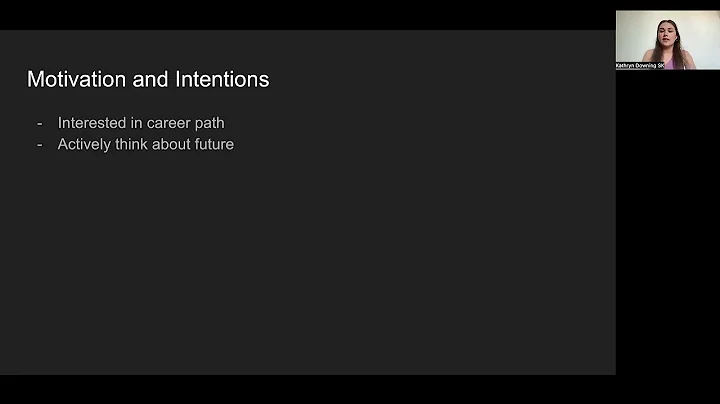Click the slide title "Motivation and Intentions"
This screenshot has height=404, width=720.
[x=148, y=79]
